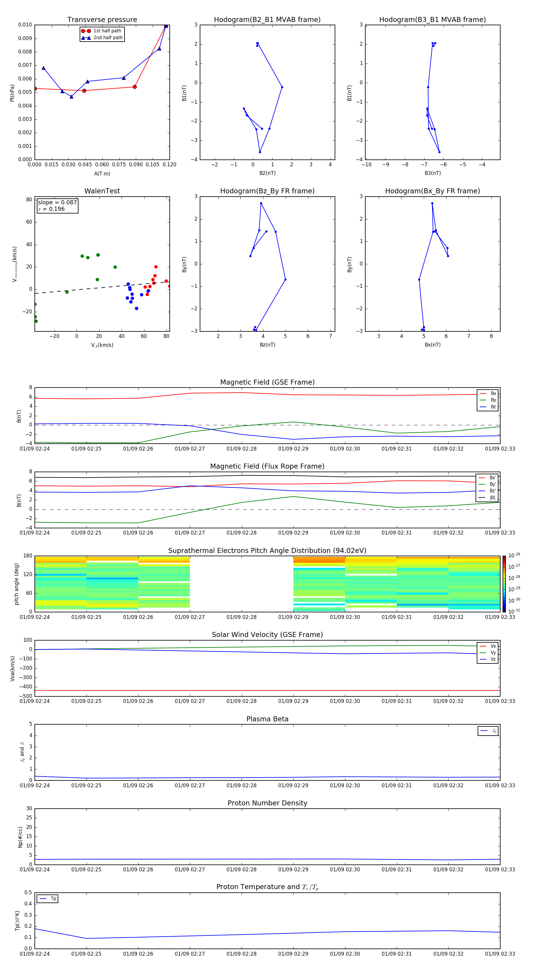535x980 pixels.
Task: Click the 'Solar Wind Velocity (GSE Frame)' title
Action: pyautogui.click(x=267, y=635)
